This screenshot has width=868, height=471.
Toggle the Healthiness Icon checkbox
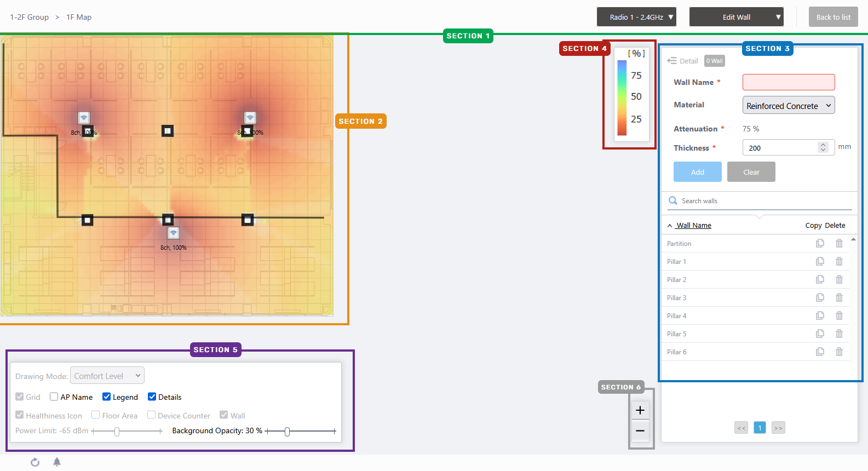coord(20,415)
